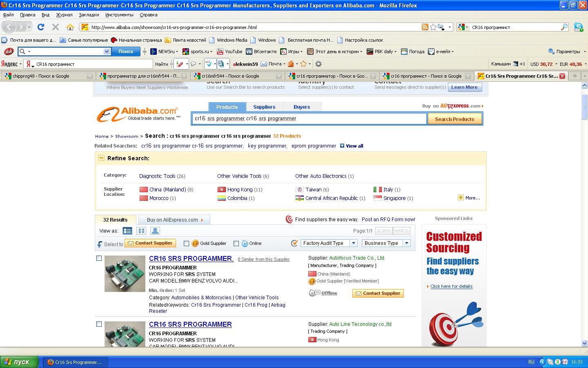Run search with the Google search bar magnifier
This screenshot has height=368, width=588.
(x=564, y=27)
